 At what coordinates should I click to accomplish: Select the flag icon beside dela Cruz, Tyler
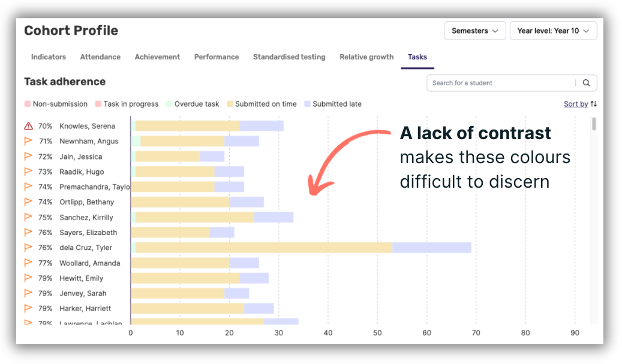[x=28, y=248]
